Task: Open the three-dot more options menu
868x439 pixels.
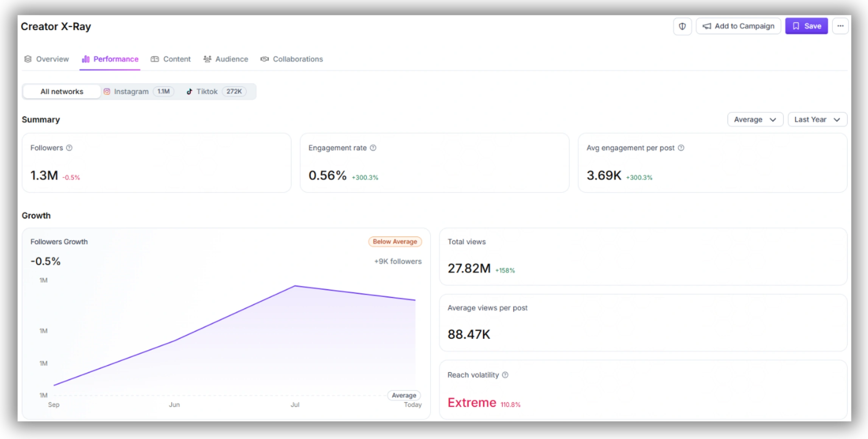Action: click(840, 26)
